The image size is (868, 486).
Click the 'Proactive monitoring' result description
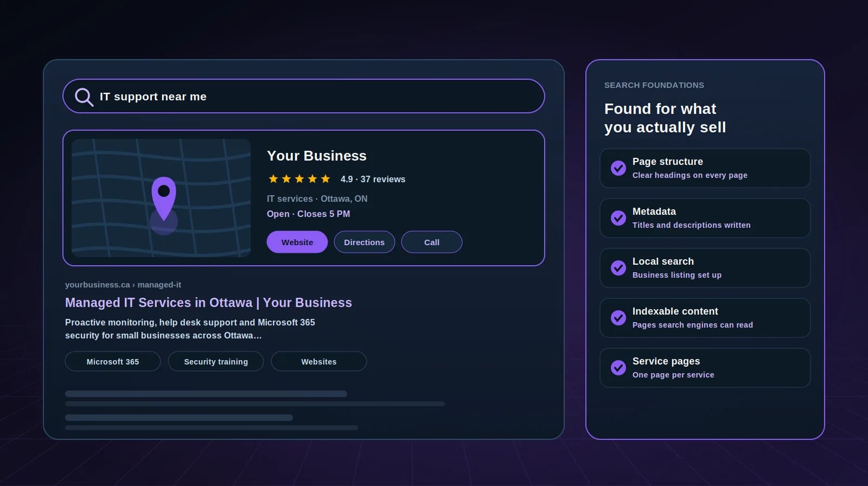pos(190,329)
